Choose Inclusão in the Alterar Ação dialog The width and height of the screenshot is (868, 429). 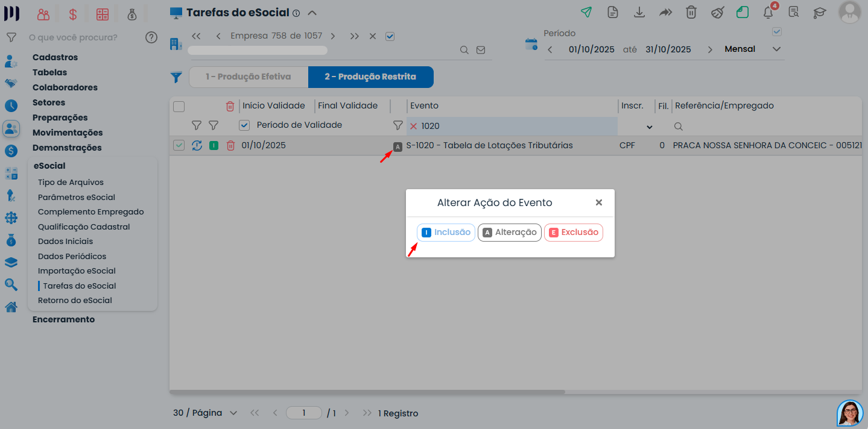446,233
